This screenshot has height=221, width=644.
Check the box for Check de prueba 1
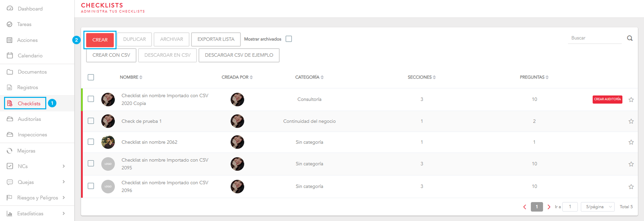pos(91,121)
